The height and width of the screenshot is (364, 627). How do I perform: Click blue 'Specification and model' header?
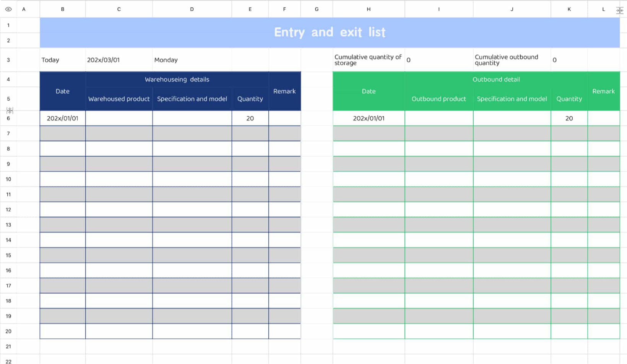[x=192, y=99]
